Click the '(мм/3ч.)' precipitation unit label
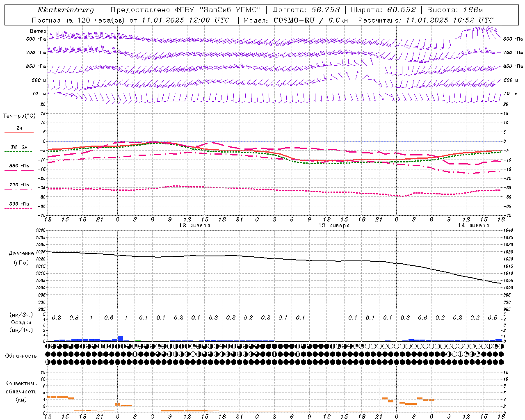The width and height of the screenshot is (525, 420). click(x=21, y=315)
